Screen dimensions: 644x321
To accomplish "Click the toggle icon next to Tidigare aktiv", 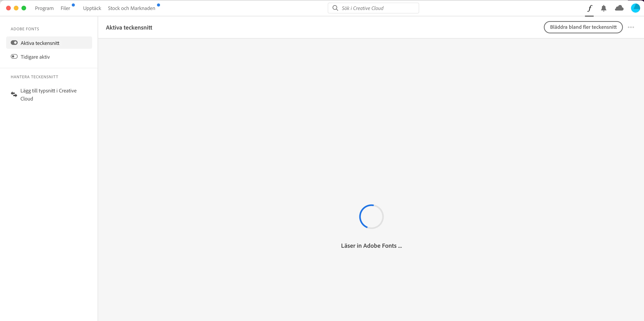I will click(14, 56).
